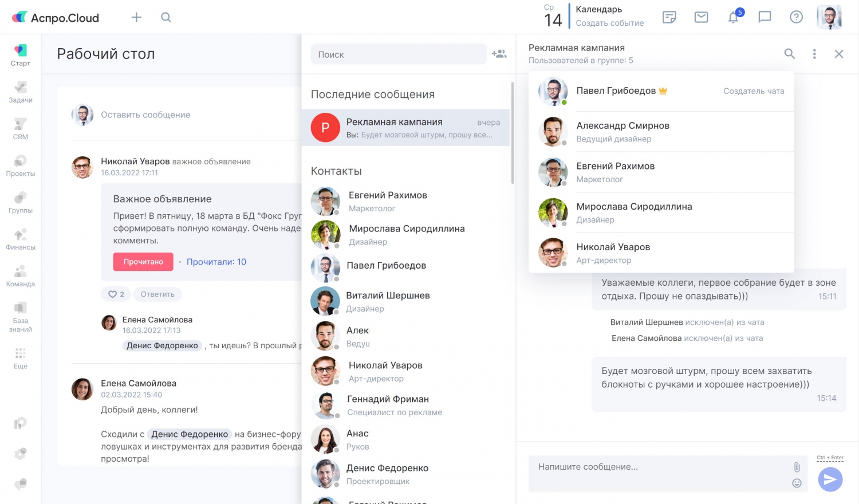
Task: Click the Поиск contacts search field
Action: pos(398,54)
